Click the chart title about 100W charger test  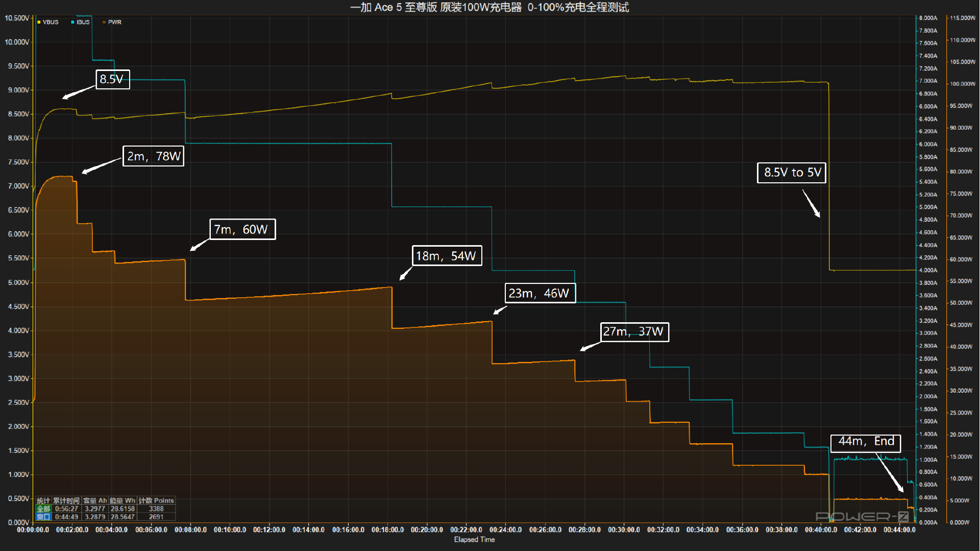coord(489,7)
